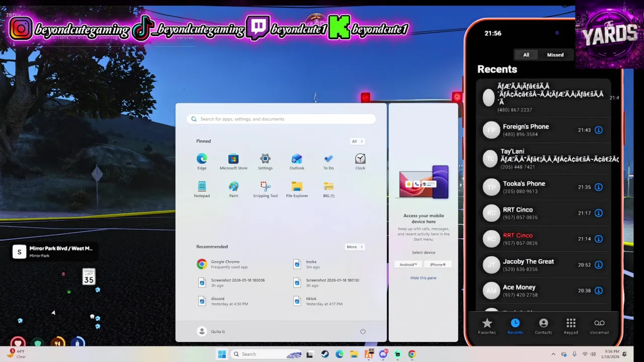Open the BIG (1) folder
The width and height of the screenshot is (644, 362).
329,190
